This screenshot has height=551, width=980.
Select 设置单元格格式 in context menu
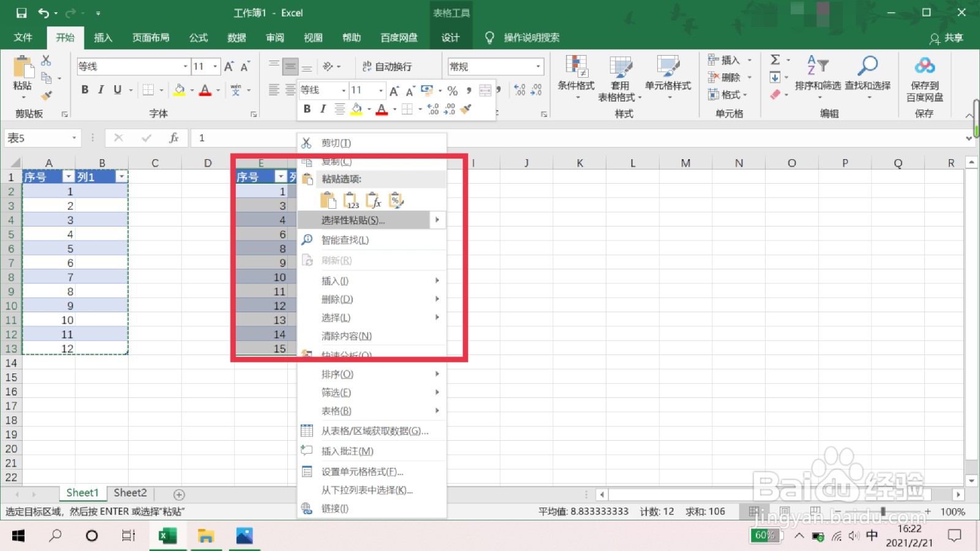pos(372,471)
